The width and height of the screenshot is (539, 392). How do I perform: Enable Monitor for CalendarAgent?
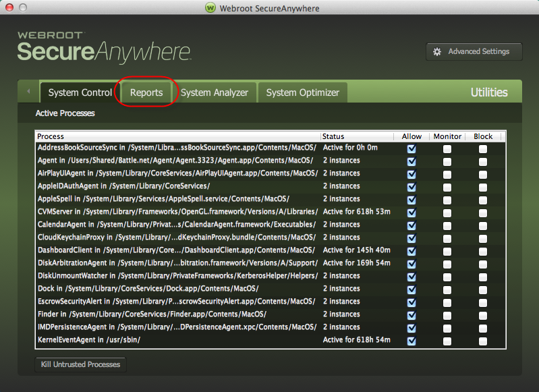[447, 226]
